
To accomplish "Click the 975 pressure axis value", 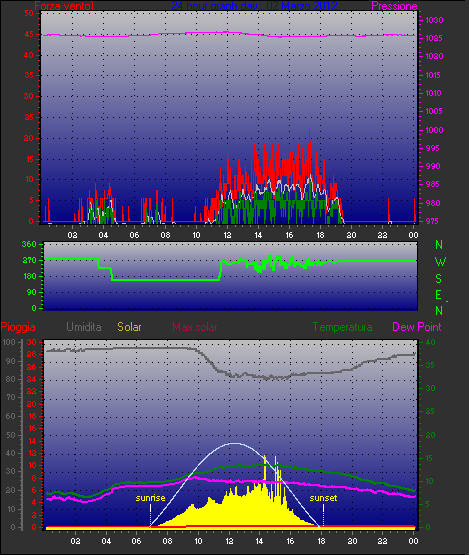I will pos(432,221).
